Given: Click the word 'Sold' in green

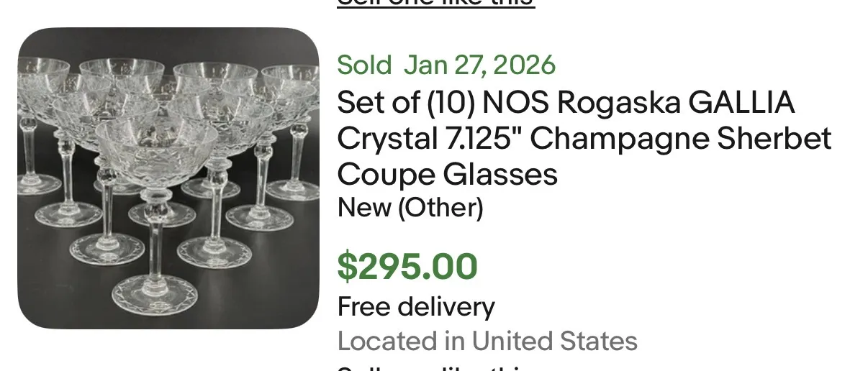Looking at the screenshot, I should pyautogui.click(x=364, y=65).
